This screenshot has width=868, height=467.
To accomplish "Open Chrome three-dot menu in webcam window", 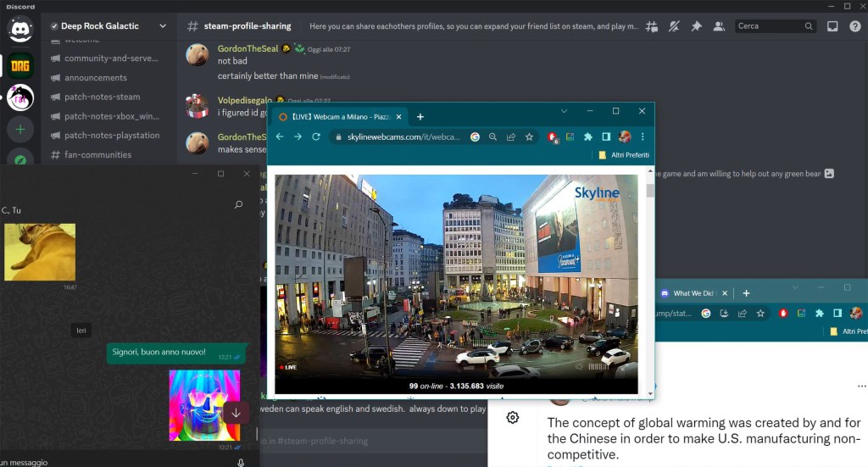I will point(643,136).
